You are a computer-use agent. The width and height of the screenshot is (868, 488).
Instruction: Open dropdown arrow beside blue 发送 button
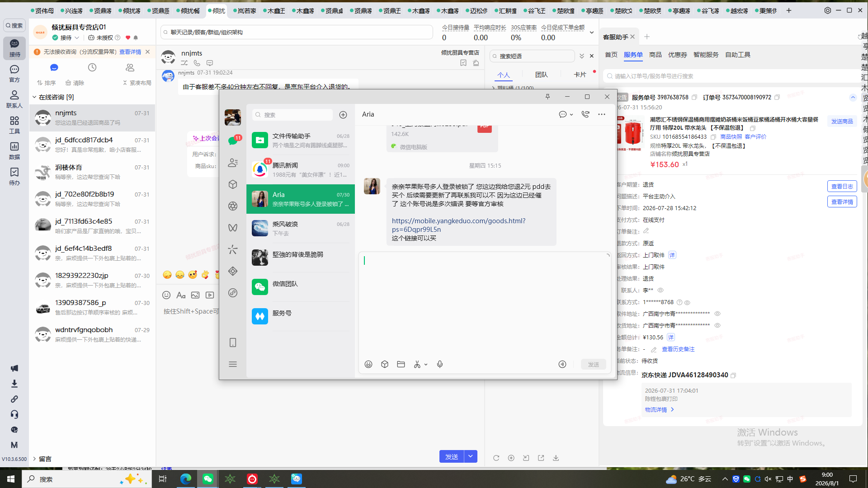click(x=471, y=456)
